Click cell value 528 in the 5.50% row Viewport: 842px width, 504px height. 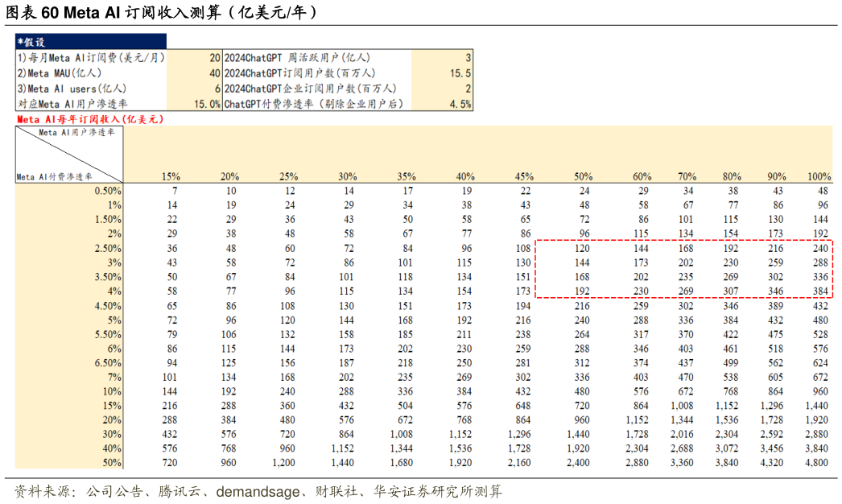[x=820, y=334]
